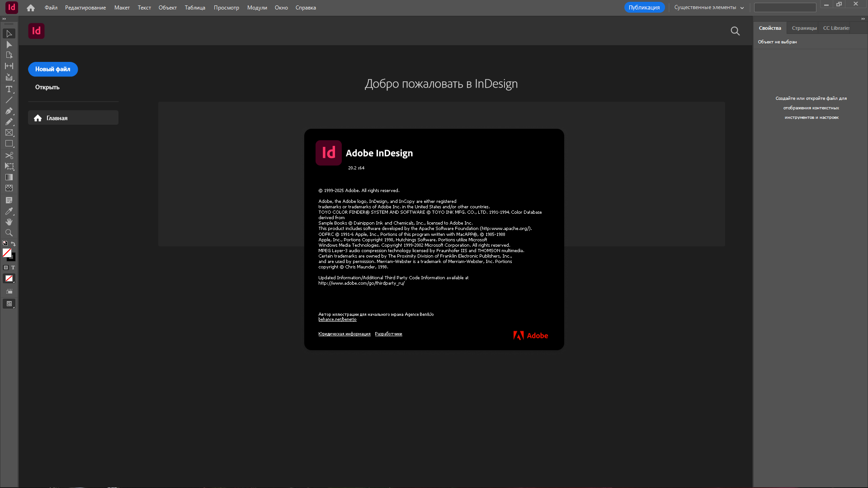Click the fill color swatch in the toolbar
Image resolution: width=868 pixels, height=488 pixels.
pos(7,253)
